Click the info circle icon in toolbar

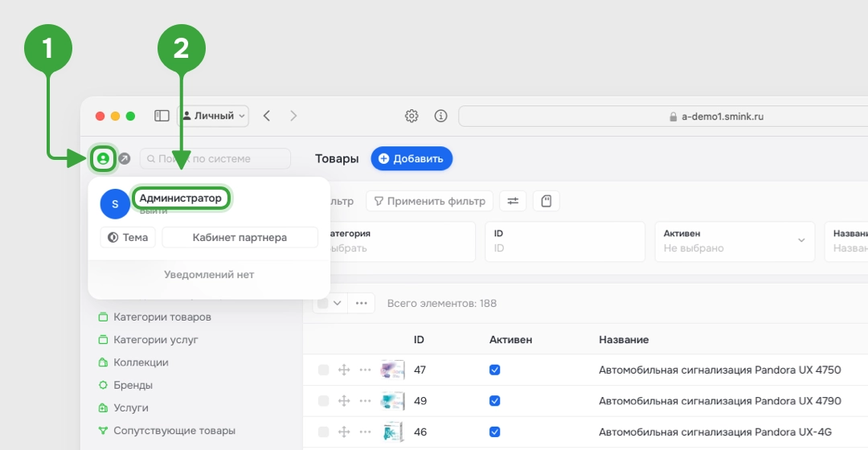pos(440,116)
